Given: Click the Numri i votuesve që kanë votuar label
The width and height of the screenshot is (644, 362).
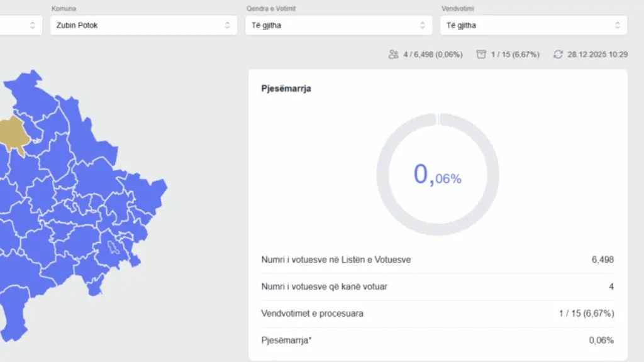Looking at the screenshot, I should click(x=324, y=287).
